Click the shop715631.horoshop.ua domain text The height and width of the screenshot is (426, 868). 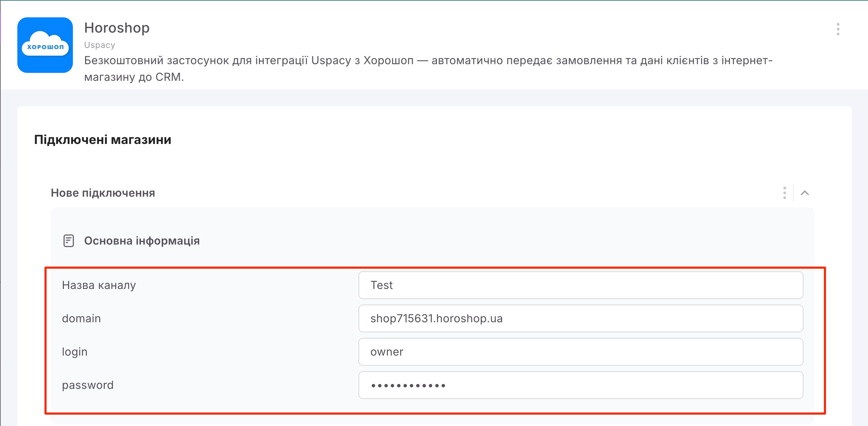coord(437,318)
